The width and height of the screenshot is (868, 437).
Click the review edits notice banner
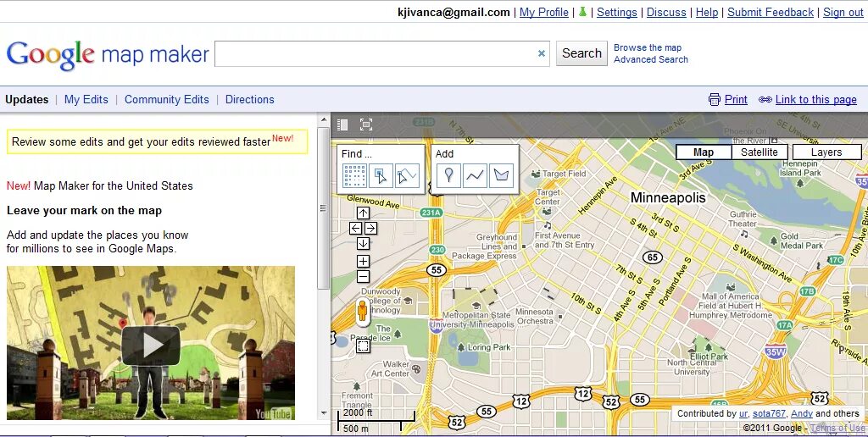point(157,141)
